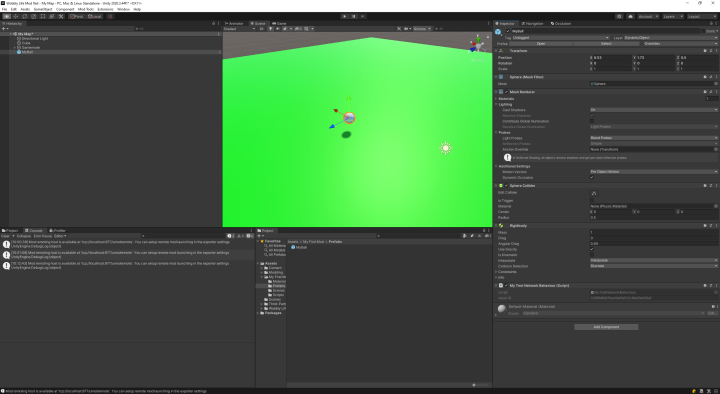Open the Component menu
Image resolution: width=720 pixels, height=394 pixels.
[x=65, y=9]
